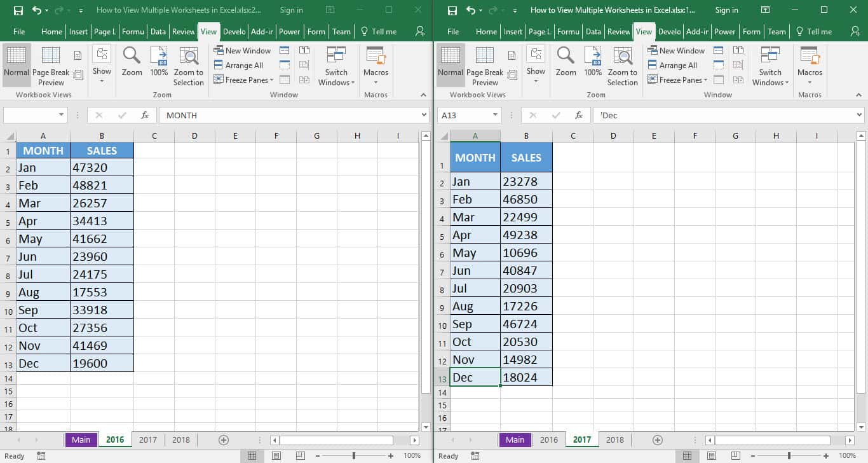Undo last action in the right window
This screenshot has width=868, height=463.
pyautogui.click(x=471, y=10)
